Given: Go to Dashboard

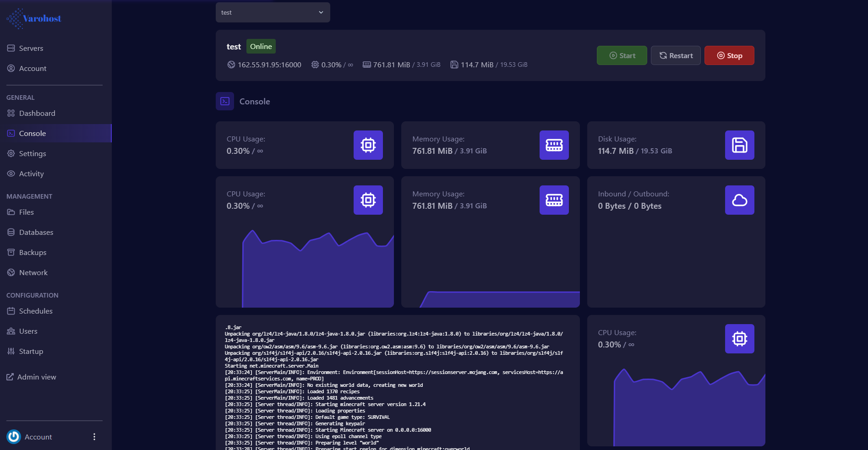Looking at the screenshot, I should (37, 113).
